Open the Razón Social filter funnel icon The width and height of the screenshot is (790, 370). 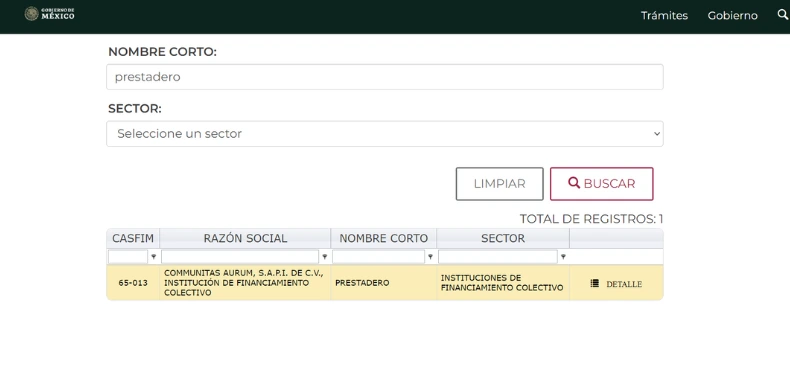click(324, 257)
